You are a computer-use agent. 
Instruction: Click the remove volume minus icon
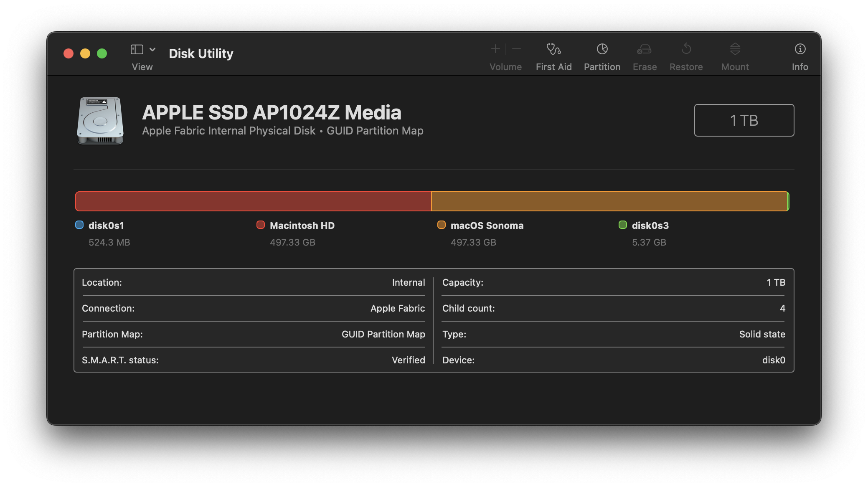tap(517, 49)
